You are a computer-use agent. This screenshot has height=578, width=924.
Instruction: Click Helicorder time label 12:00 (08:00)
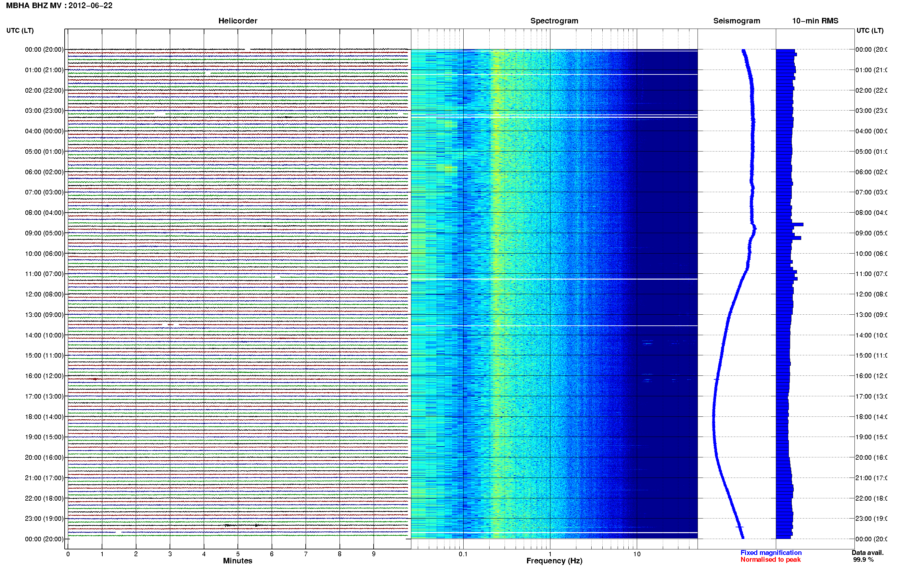44,294
